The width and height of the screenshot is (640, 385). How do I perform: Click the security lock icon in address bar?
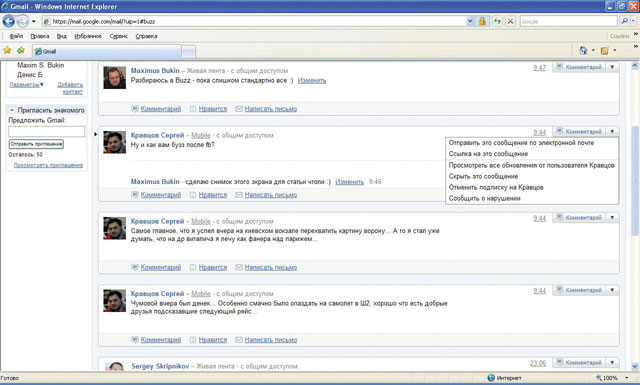pyautogui.click(x=482, y=21)
